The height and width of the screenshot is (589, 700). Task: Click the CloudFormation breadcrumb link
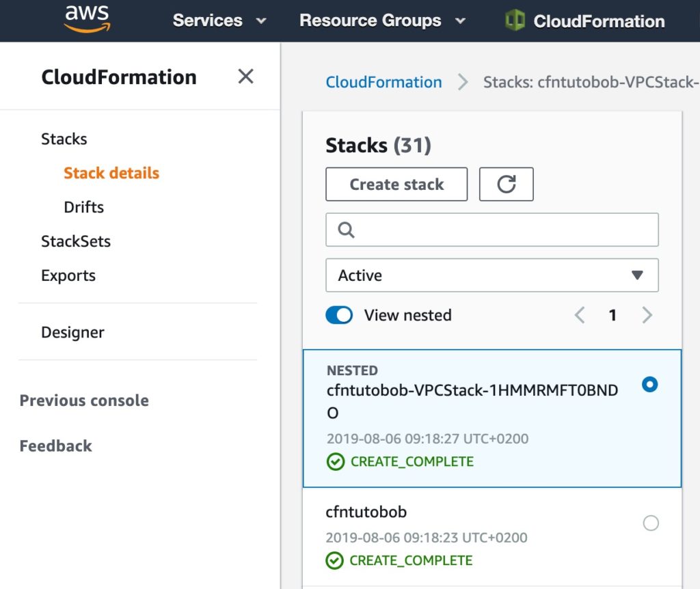pyautogui.click(x=383, y=82)
